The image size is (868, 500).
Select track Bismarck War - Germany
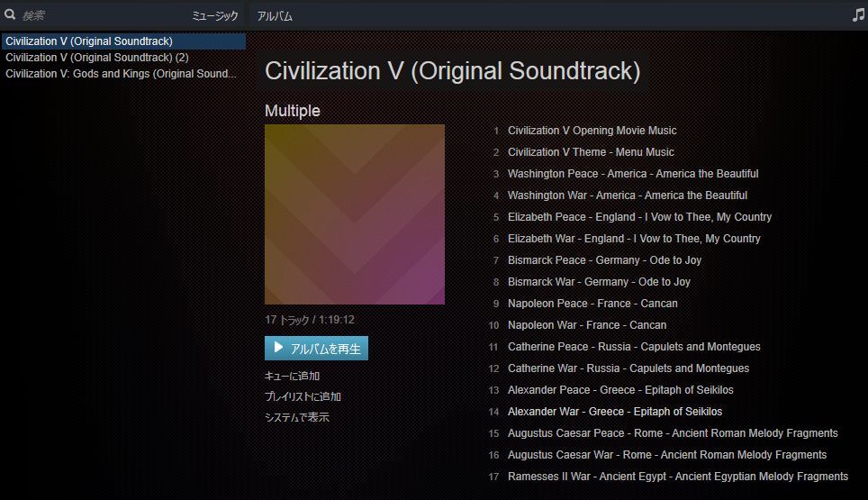click(599, 282)
